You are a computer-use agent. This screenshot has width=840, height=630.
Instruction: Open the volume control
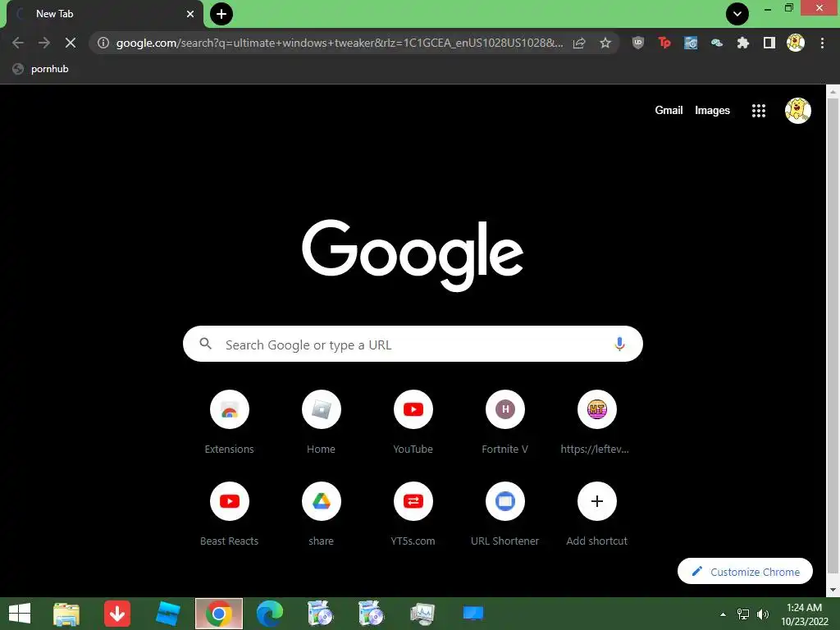pos(763,614)
